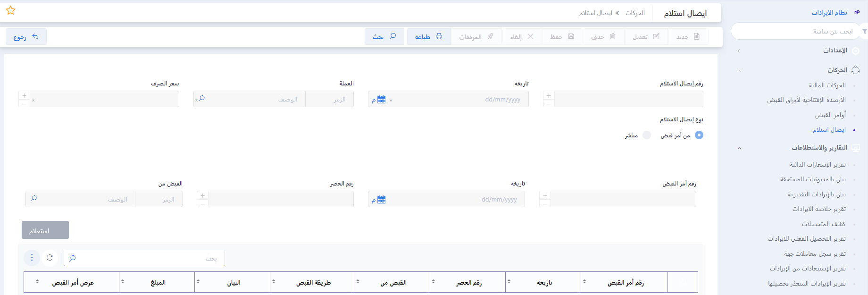Open أوامر القبض in sidebar
Image resolution: width=868 pixels, height=295 pixels.
pos(830,115)
